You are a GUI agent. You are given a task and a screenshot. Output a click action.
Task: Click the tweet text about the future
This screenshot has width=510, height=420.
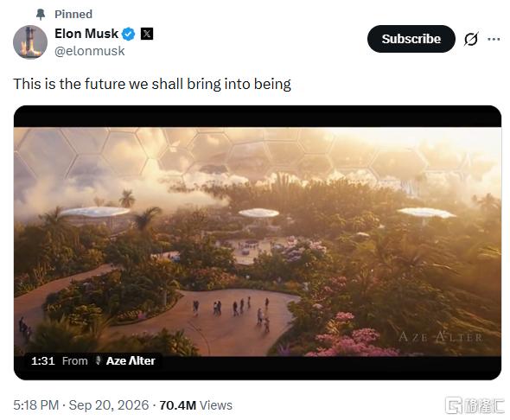click(x=152, y=84)
